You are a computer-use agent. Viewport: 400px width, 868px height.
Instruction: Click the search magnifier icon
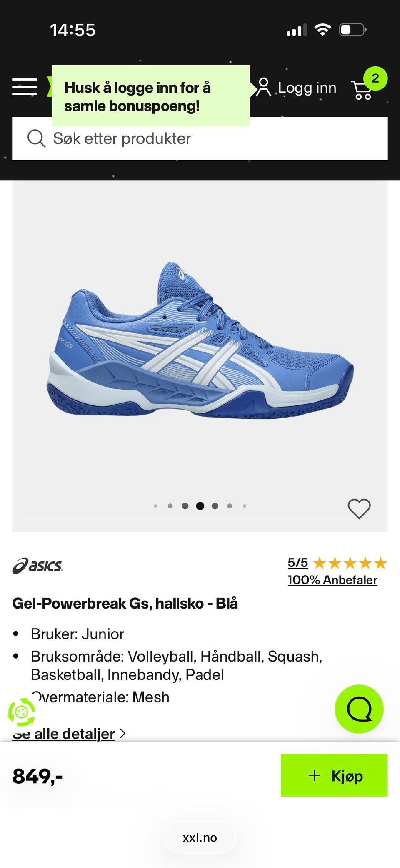point(36,138)
